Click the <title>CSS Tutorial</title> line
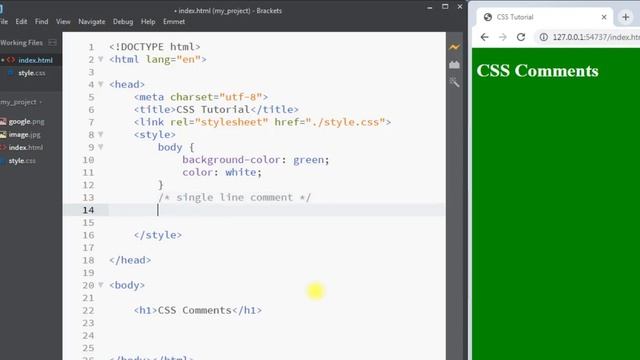 [x=216, y=109]
